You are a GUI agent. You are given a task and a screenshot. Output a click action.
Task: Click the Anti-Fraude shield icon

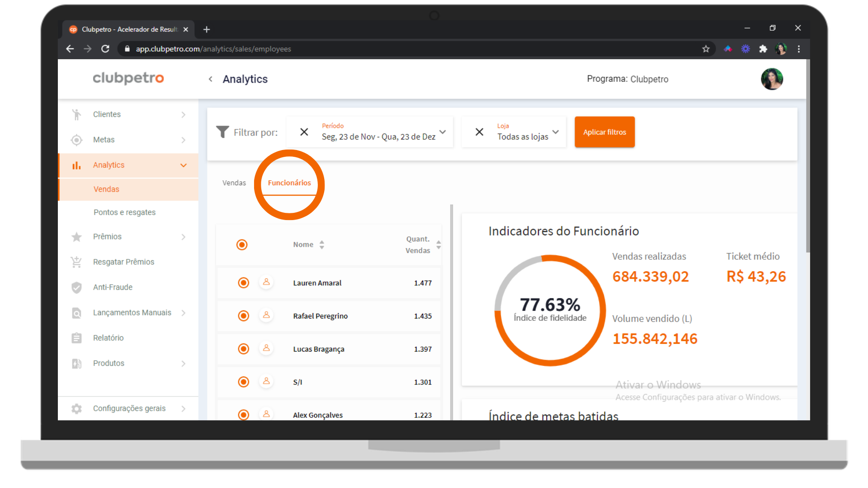pyautogui.click(x=76, y=287)
